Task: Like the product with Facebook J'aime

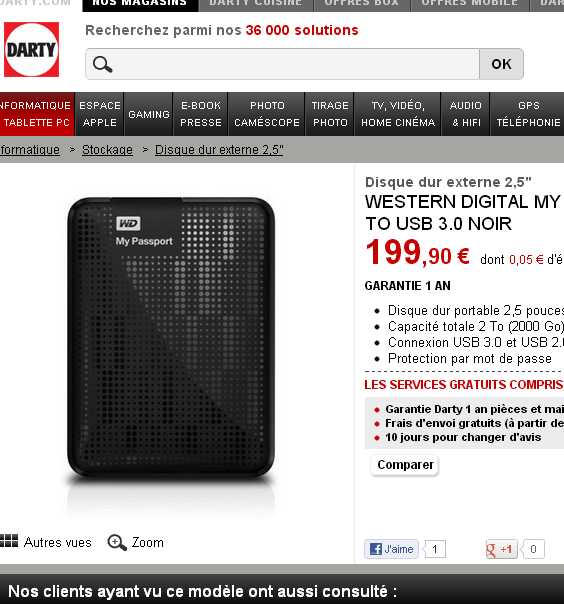Action: point(391,549)
